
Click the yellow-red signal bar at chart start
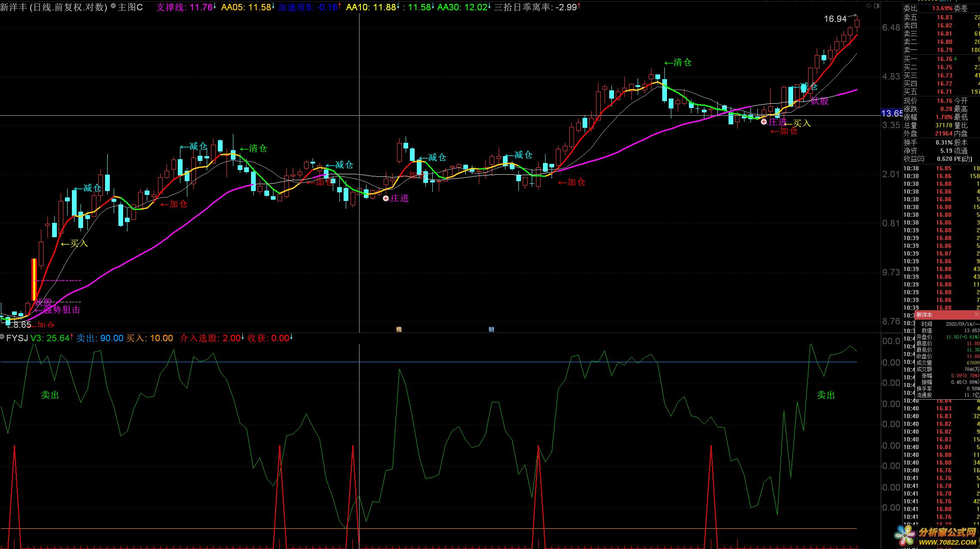[34, 279]
